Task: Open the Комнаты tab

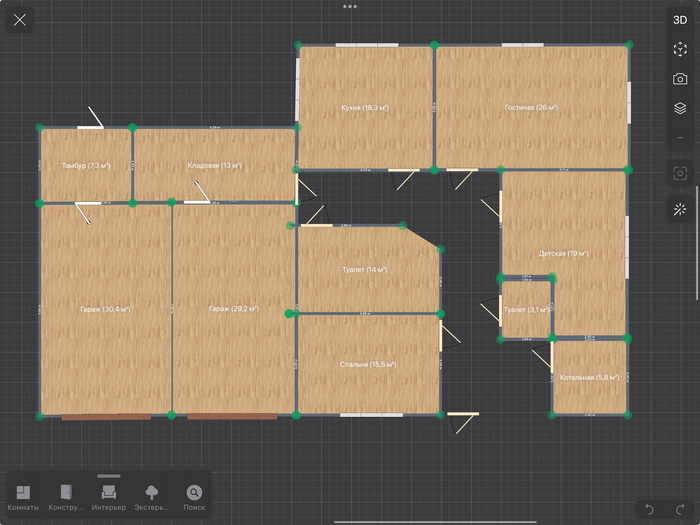Action: [23, 497]
